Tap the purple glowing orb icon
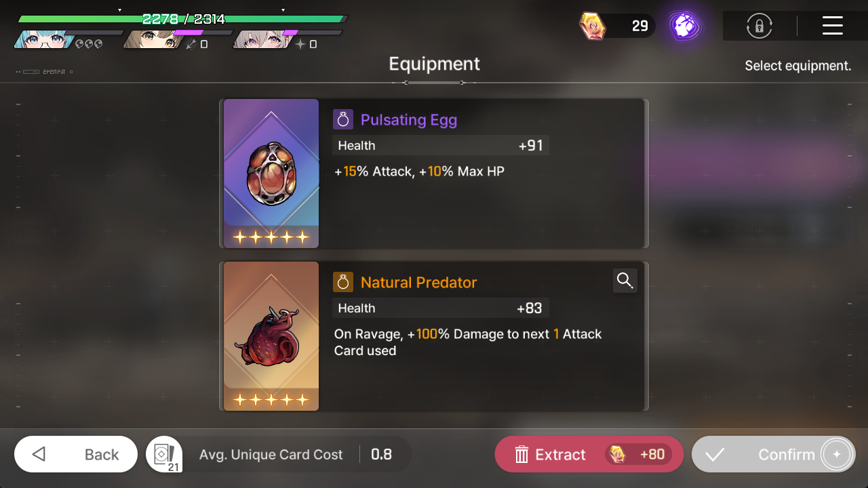The height and width of the screenshot is (488, 868). pyautogui.click(x=684, y=26)
